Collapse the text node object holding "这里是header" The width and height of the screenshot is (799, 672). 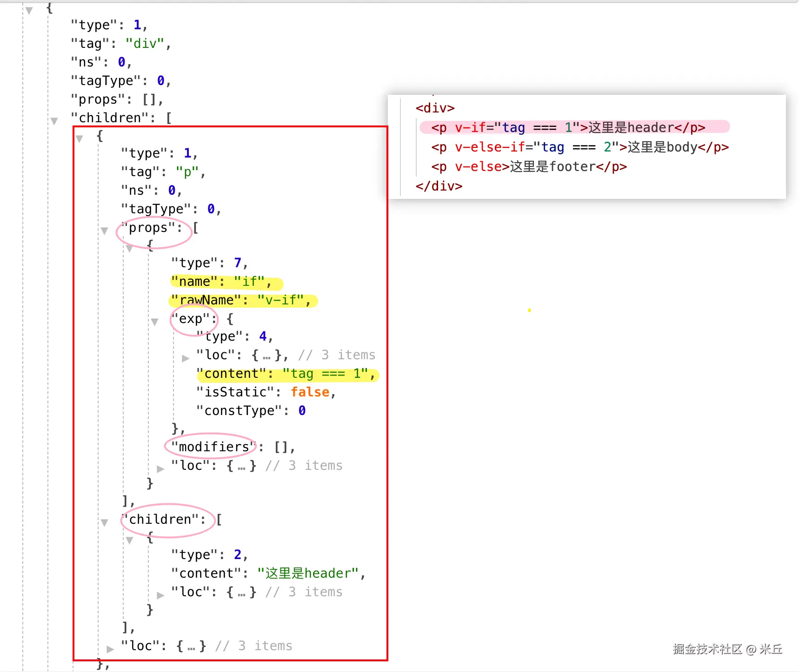click(129, 540)
